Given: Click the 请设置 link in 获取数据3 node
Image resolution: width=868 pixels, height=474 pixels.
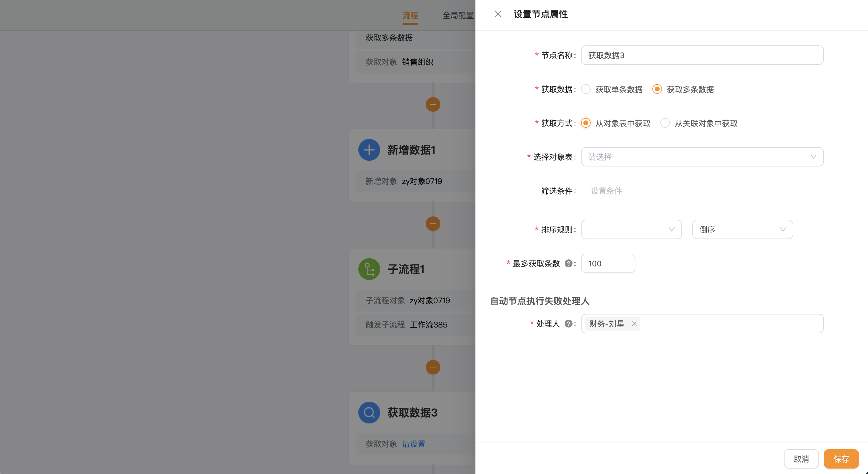Looking at the screenshot, I should (x=413, y=444).
